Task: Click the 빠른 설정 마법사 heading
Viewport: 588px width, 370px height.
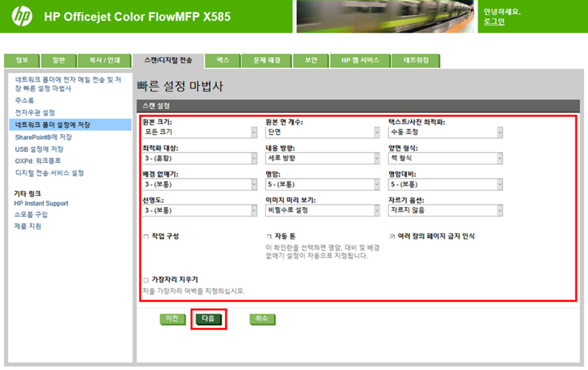Action: click(x=180, y=86)
